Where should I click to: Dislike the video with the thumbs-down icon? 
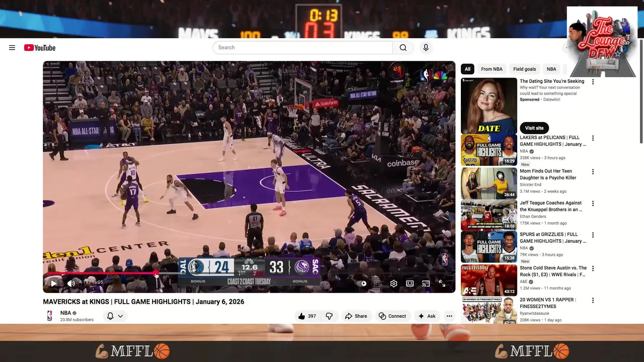click(x=329, y=316)
